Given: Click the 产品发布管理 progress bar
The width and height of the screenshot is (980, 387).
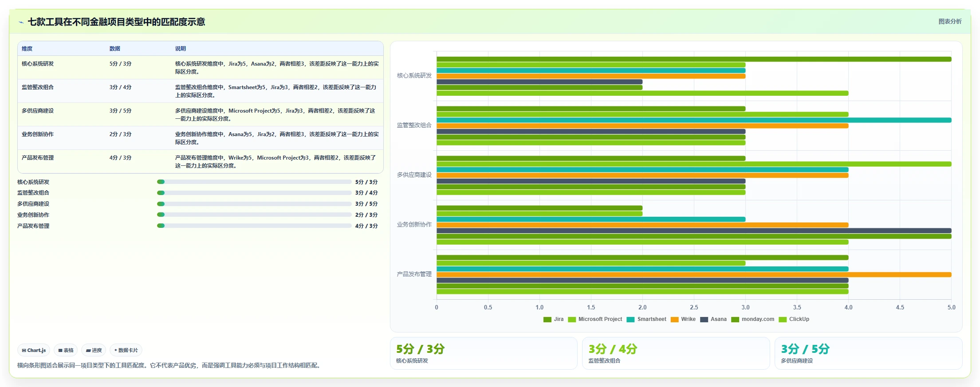Looking at the screenshot, I should pos(254,226).
